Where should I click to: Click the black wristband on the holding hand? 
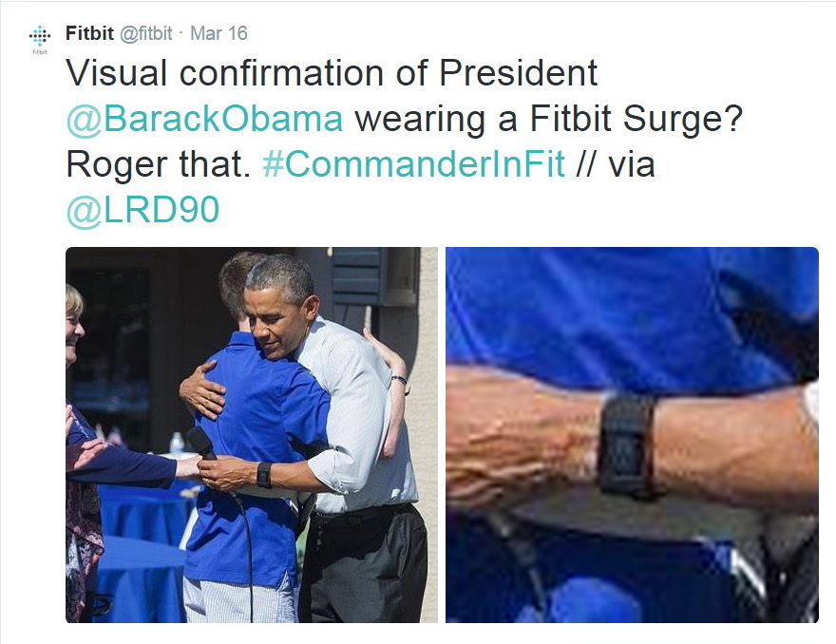264,475
